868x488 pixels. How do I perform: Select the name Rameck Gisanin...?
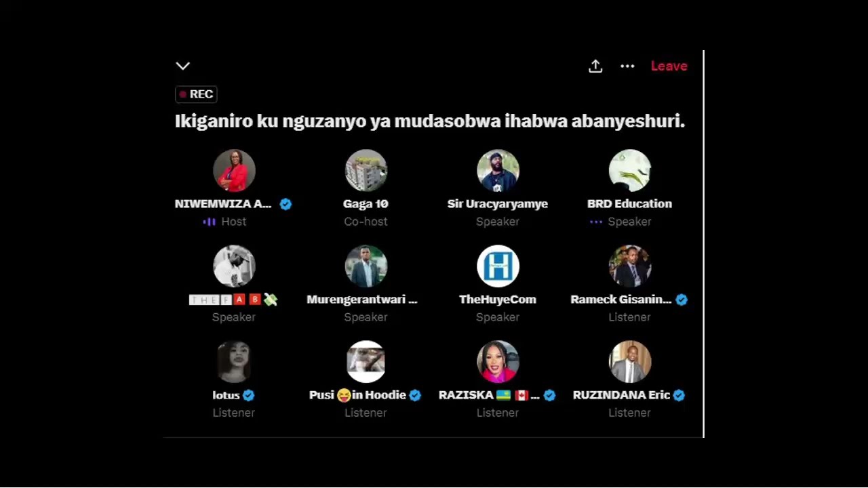[x=621, y=300]
